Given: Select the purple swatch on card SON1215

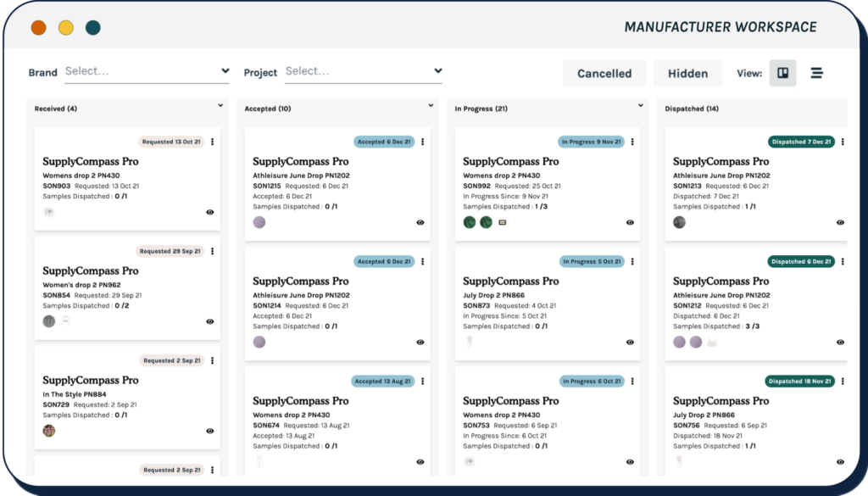Looking at the screenshot, I should pos(259,222).
